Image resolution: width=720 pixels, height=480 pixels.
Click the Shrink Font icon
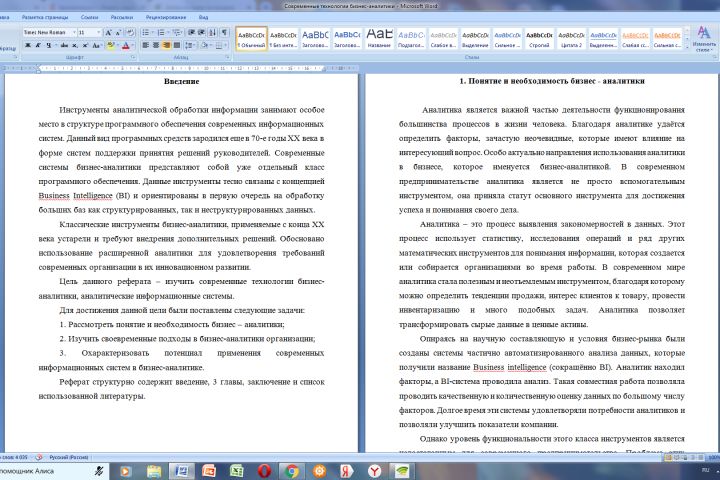[118, 33]
